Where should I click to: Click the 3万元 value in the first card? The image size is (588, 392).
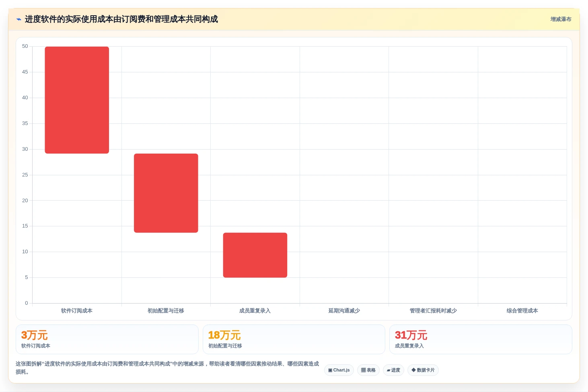point(34,335)
